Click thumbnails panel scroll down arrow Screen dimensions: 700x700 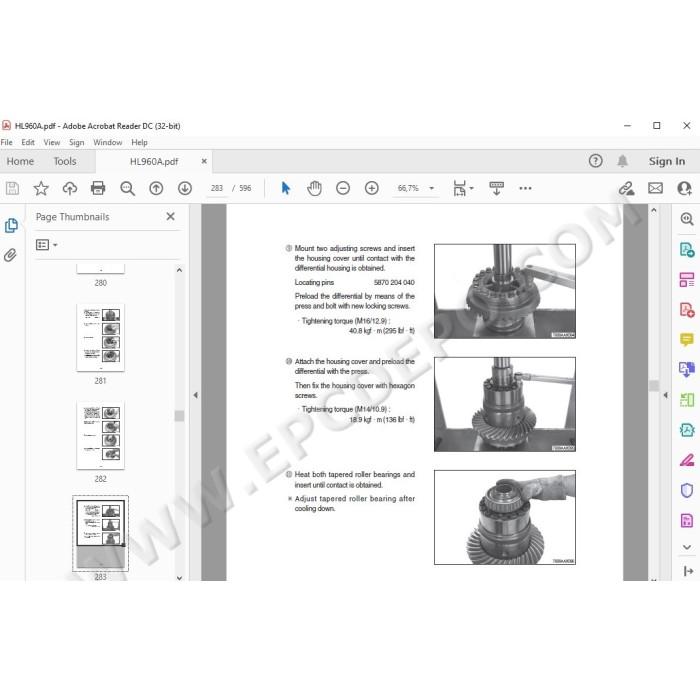pyautogui.click(x=179, y=578)
